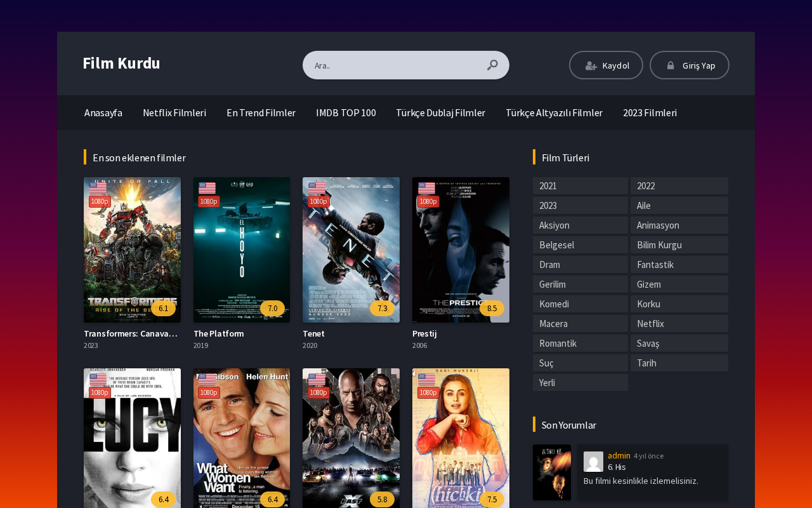The width and height of the screenshot is (812, 508).
Task: Open the Lucy movie poster
Action: click(x=132, y=438)
